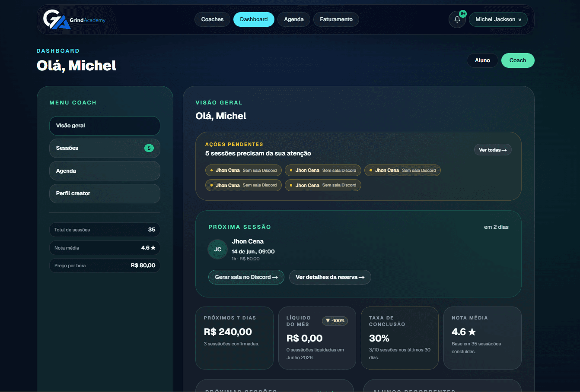Click the -100% change badge

335,321
